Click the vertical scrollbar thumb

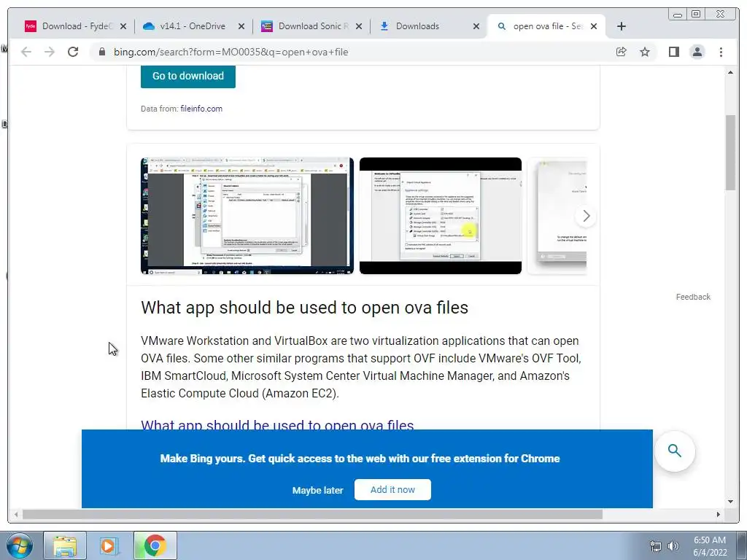tap(730, 152)
